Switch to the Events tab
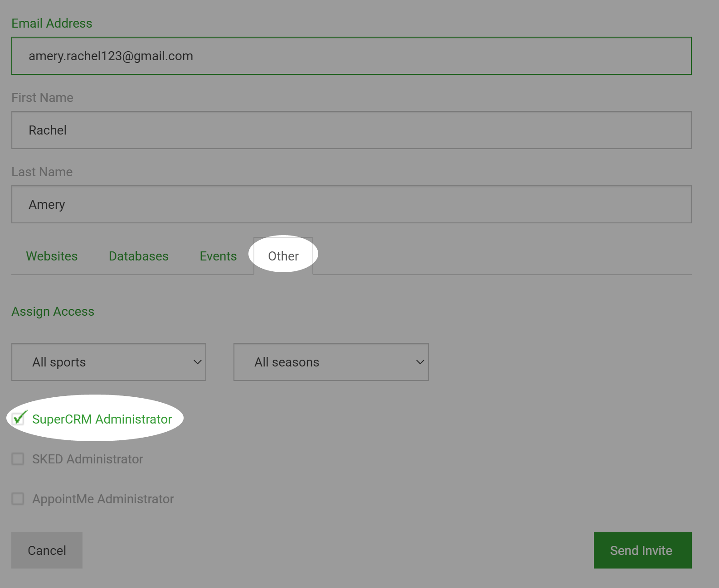The image size is (719, 588). point(218,256)
